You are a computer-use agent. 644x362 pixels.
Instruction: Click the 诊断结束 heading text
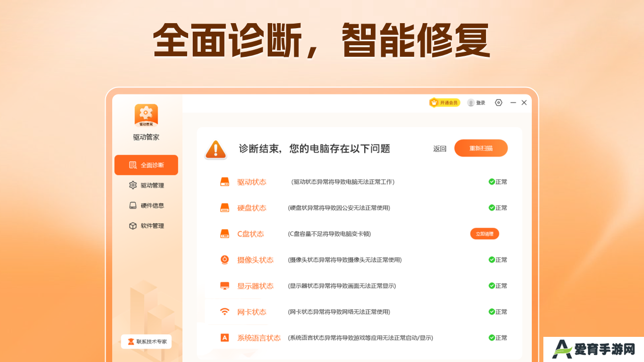pos(314,149)
